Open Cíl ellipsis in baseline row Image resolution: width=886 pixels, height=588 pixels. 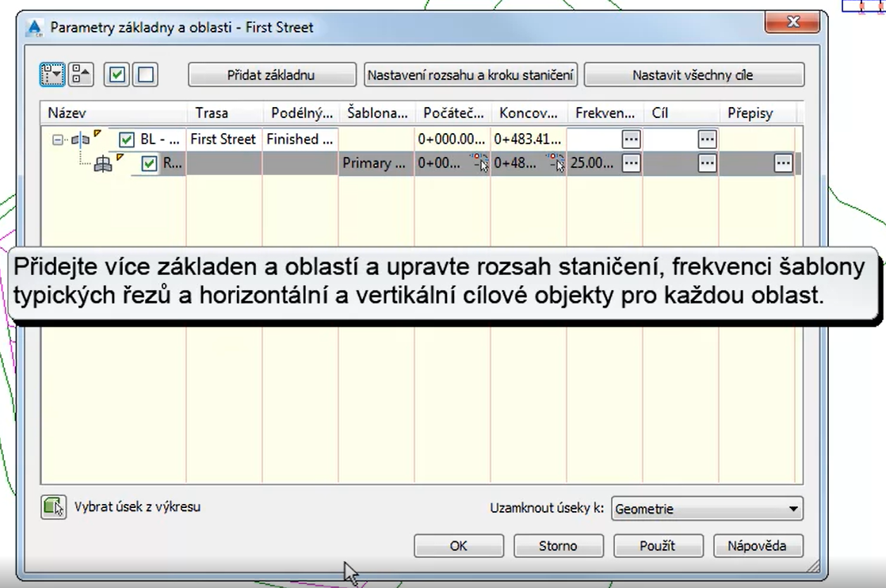(707, 139)
